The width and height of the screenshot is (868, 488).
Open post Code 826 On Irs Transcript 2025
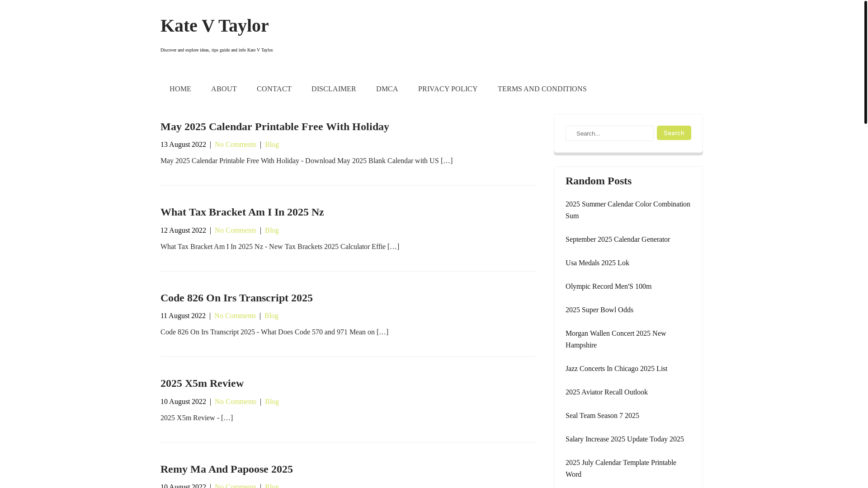(236, 298)
